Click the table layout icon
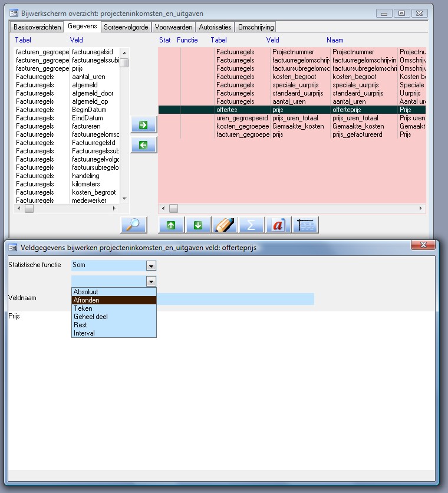 [x=305, y=225]
